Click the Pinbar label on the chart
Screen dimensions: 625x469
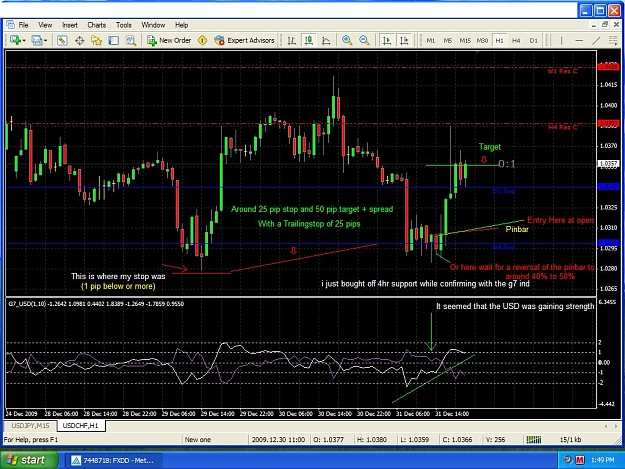click(x=517, y=229)
